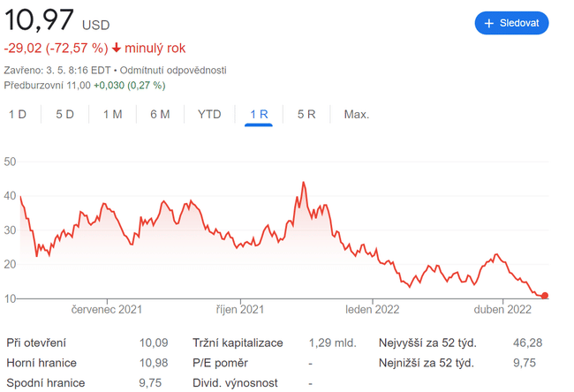Click the Při otevření row label
This screenshot has width=574, height=392.
[x=36, y=343]
